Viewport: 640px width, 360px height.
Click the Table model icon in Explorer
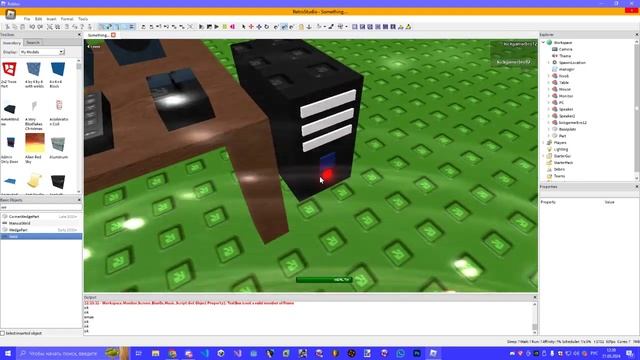(555, 82)
